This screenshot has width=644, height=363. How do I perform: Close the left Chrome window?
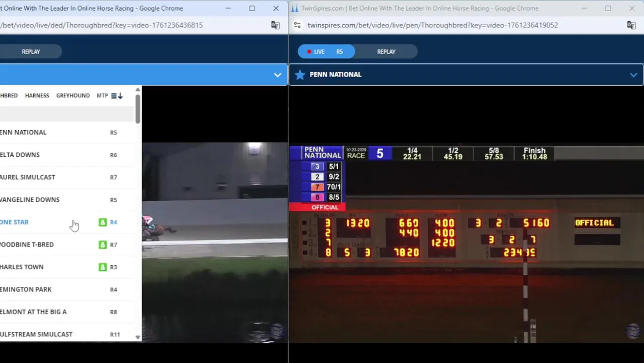(x=276, y=8)
